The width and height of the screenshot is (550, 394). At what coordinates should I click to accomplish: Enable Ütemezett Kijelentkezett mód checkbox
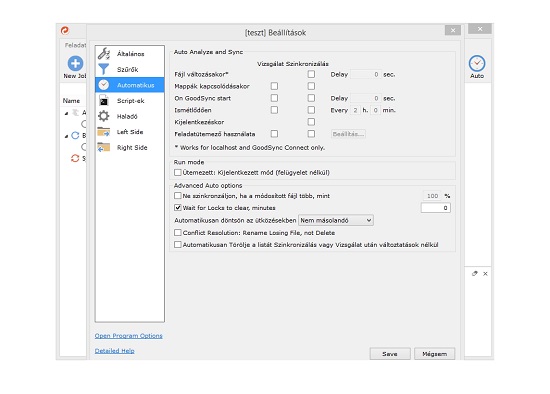coord(178,172)
